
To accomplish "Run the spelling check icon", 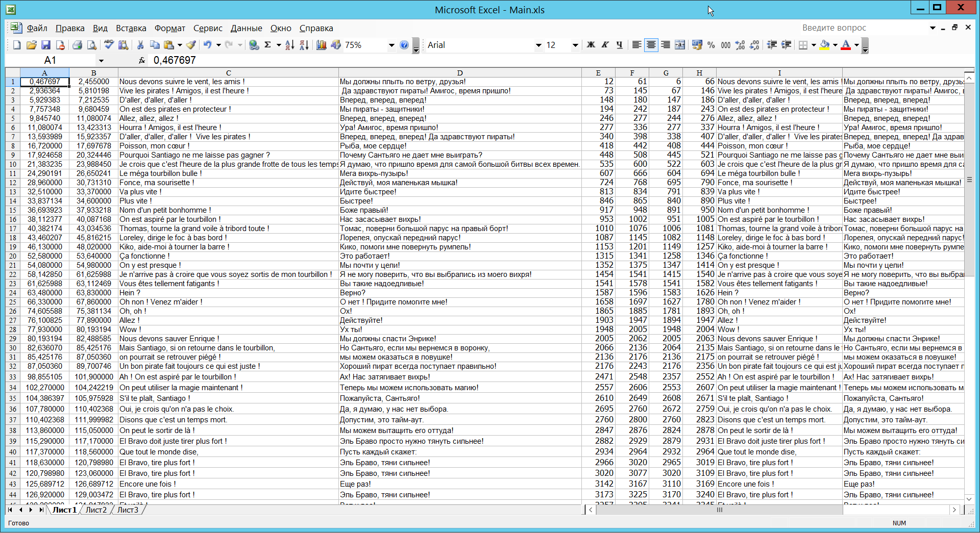I will point(109,45).
